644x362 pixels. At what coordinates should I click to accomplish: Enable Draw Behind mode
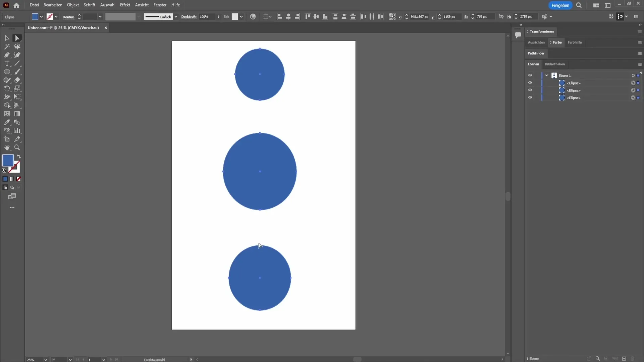click(x=12, y=188)
